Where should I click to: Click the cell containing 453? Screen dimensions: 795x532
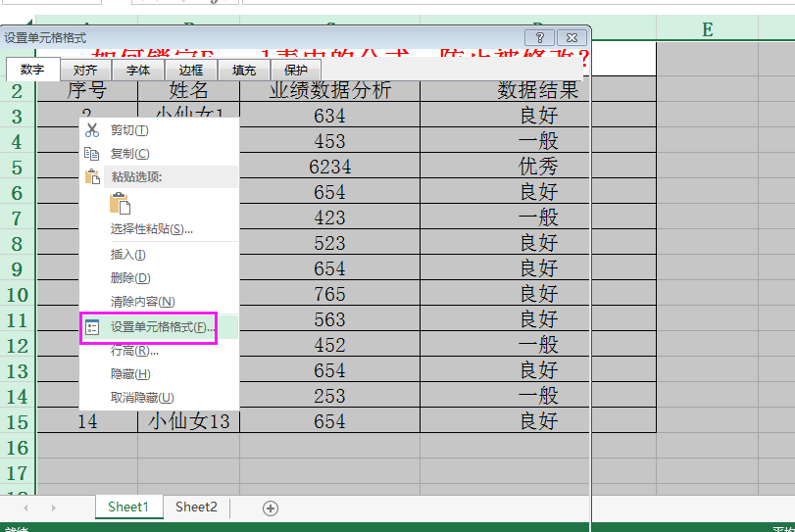[329, 140]
